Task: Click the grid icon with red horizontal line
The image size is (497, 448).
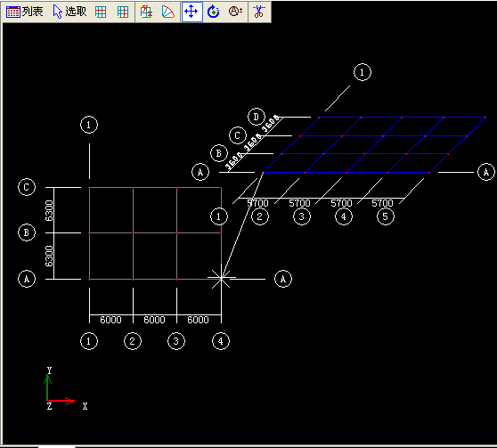Action: coord(101,12)
